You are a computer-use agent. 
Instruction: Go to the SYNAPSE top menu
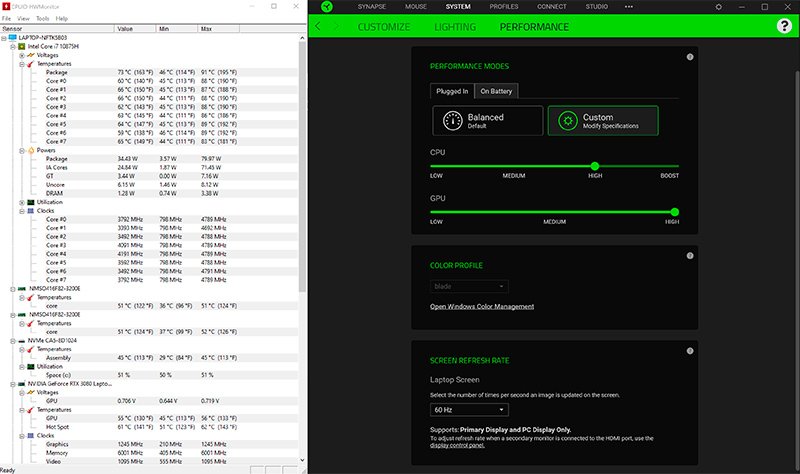click(x=371, y=7)
